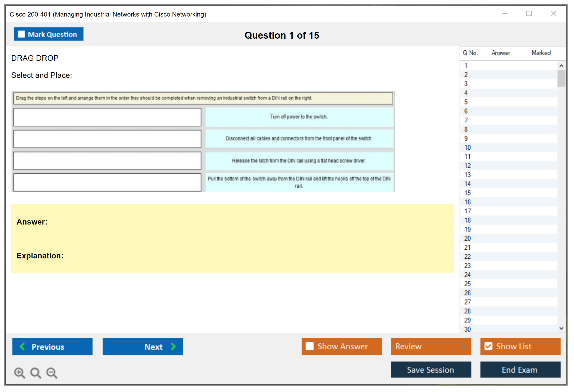Click the zoom out magnifier icon
Image resolution: width=574 pixels, height=392 pixels.
tap(52, 373)
